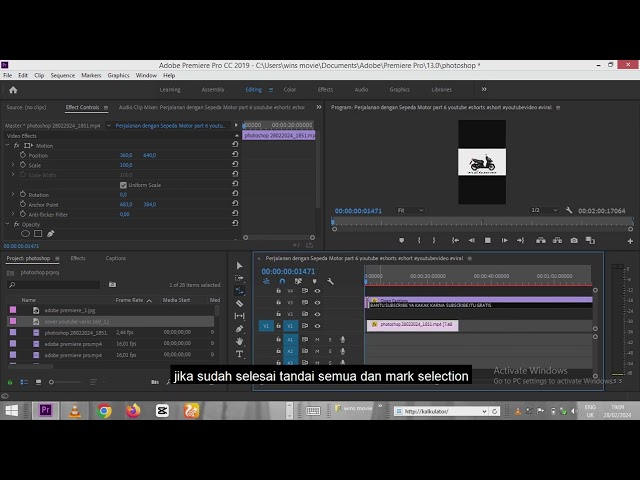This screenshot has width=640, height=480.
Task: Toggle V2 track output eye
Action: pos(317,314)
